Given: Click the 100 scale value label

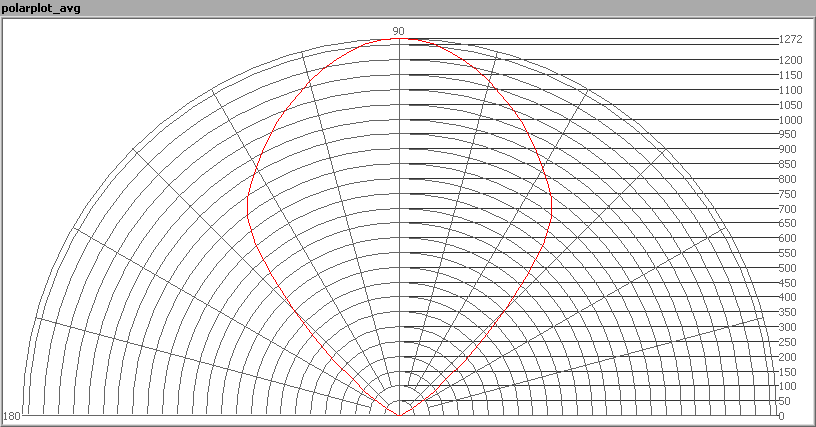Looking at the screenshot, I should tap(788, 386).
